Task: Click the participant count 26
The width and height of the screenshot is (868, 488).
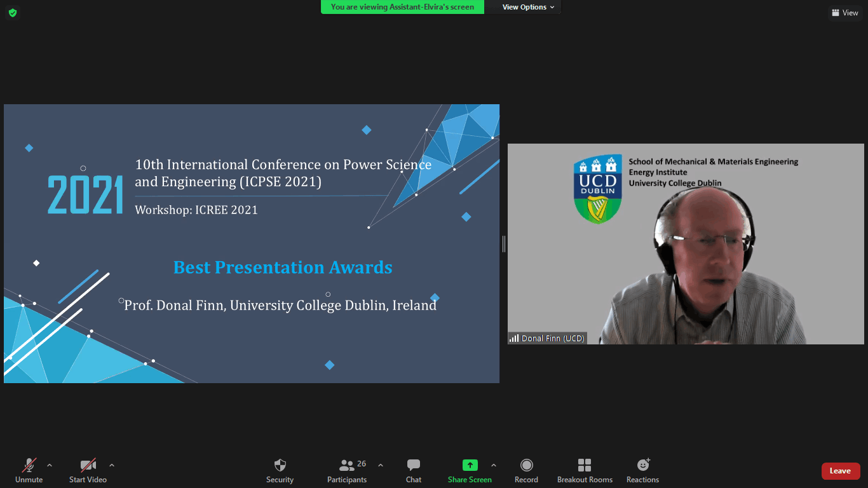Action: tap(362, 464)
